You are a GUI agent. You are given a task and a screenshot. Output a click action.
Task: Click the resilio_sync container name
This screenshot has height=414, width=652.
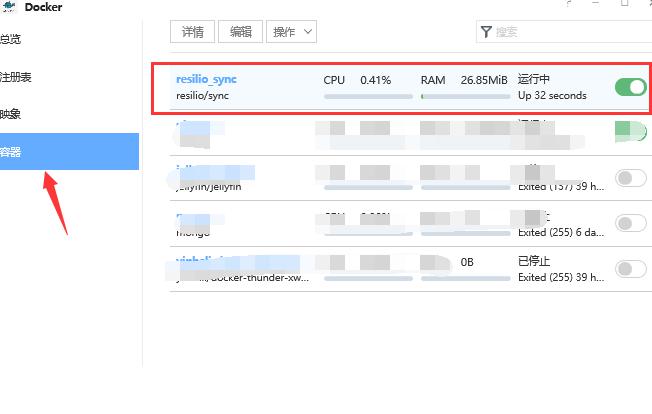[x=206, y=79]
